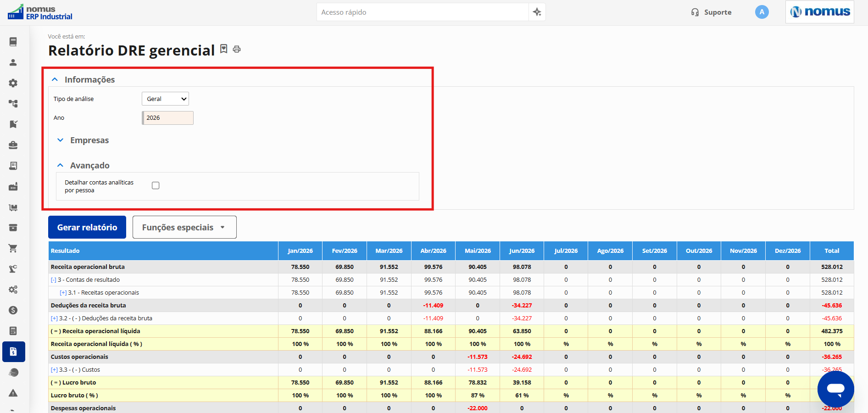This screenshot has width=868, height=413.
Task: Open the hand-cart with box sidebar icon
Action: [x=13, y=207]
